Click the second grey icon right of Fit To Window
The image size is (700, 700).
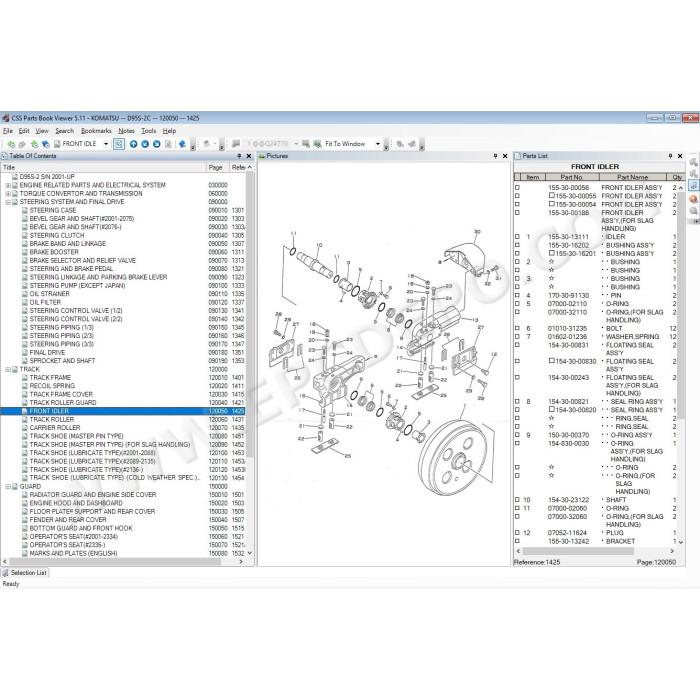click(x=412, y=144)
